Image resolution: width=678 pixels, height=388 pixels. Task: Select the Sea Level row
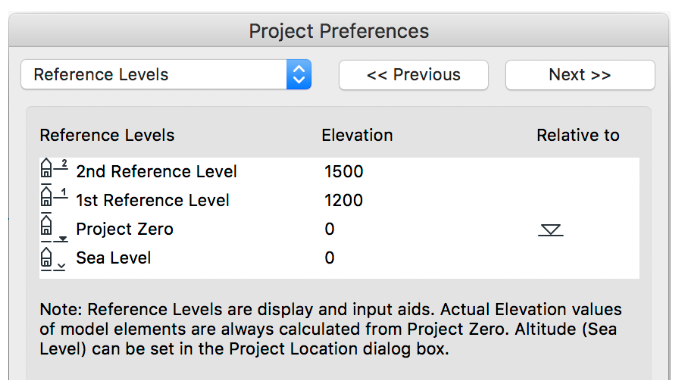(x=339, y=258)
